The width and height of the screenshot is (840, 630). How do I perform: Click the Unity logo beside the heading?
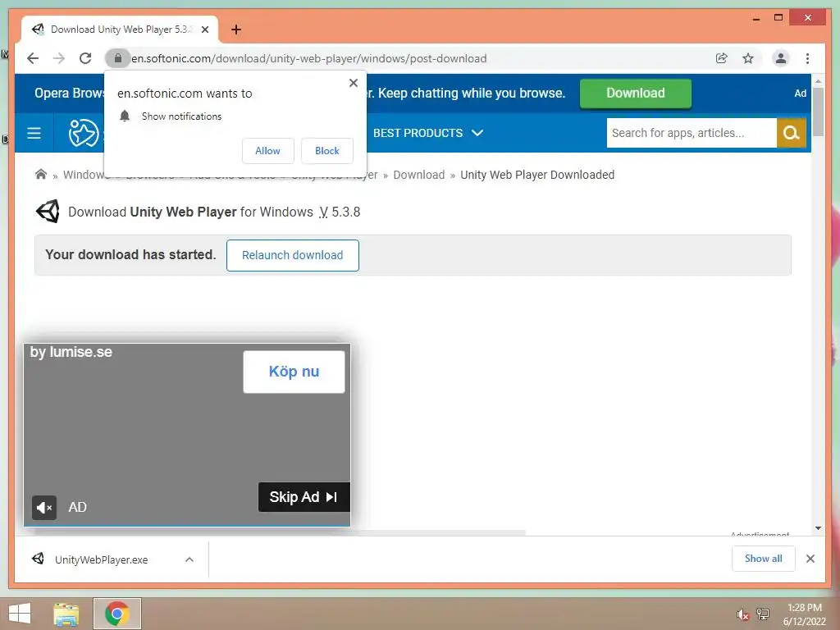coord(48,212)
